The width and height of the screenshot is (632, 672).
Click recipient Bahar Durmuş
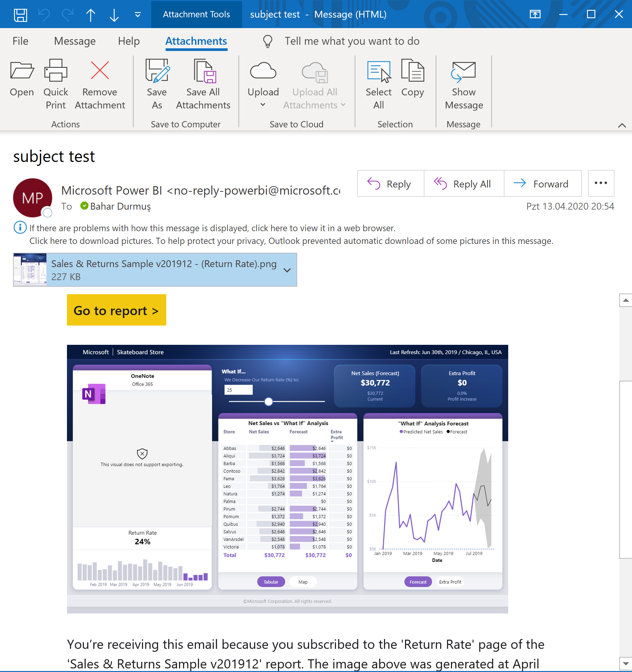120,206
